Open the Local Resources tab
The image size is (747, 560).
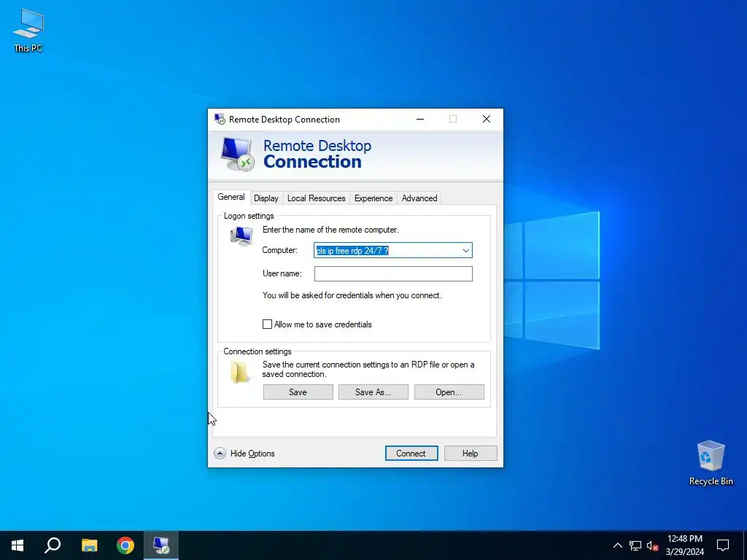tap(317, 198)
